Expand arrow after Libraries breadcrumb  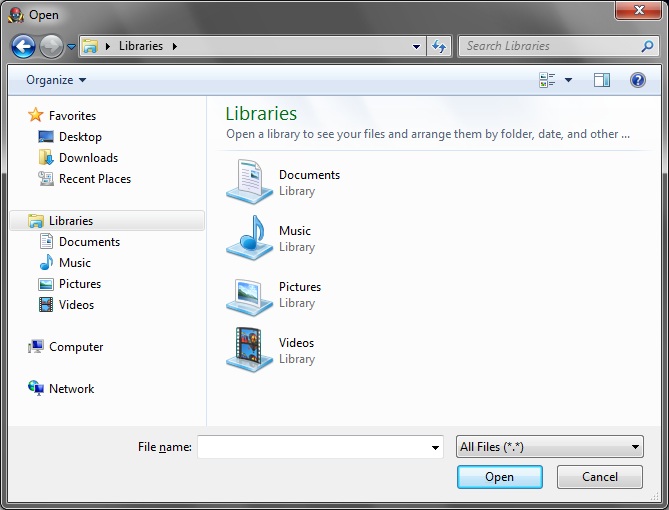pyautogui.click(x=175, y=46)
